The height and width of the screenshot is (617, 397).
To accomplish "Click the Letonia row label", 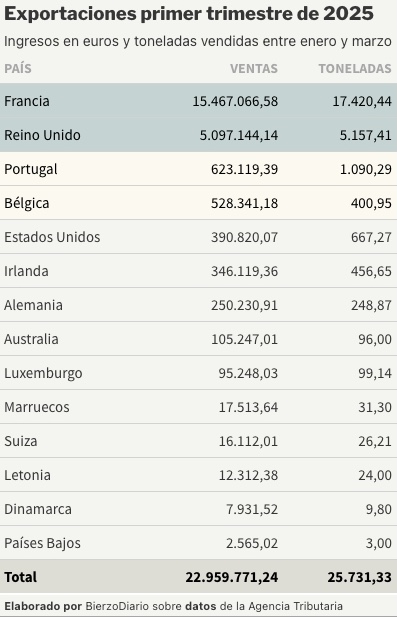I will [28, 475].
